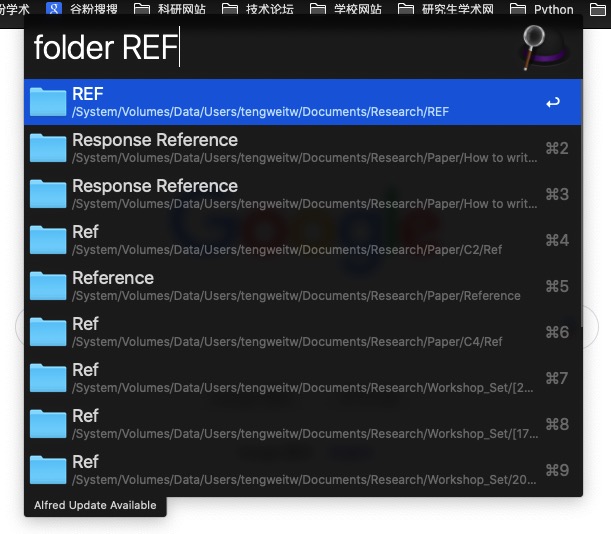
Task: Click the folder icon of the REF result
Action: click(48, 102)
